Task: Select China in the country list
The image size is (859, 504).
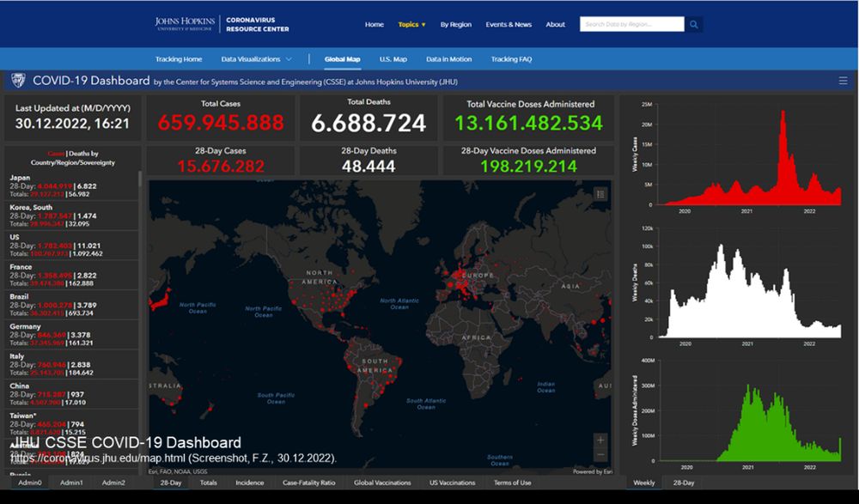Action: tap(71, 394)
